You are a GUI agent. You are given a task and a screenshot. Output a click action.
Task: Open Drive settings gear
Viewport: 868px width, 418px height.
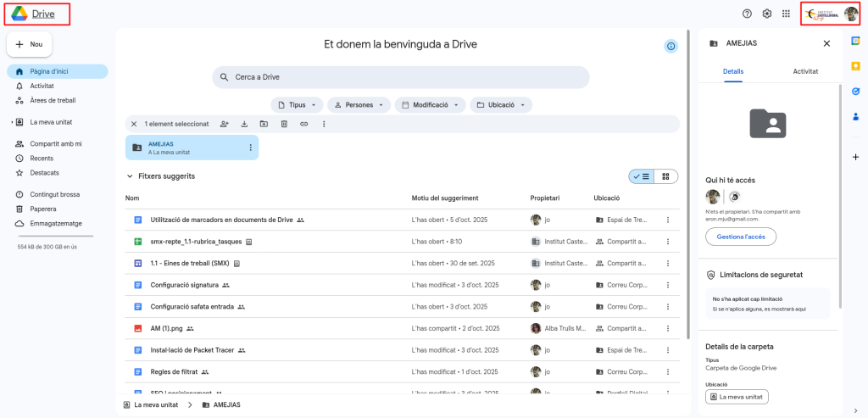point(766,14)
